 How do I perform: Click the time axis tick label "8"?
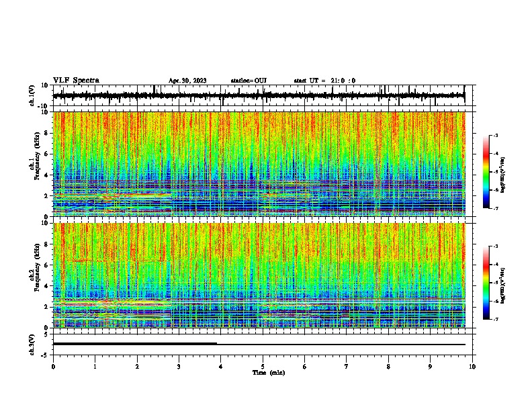click(388, 367)
